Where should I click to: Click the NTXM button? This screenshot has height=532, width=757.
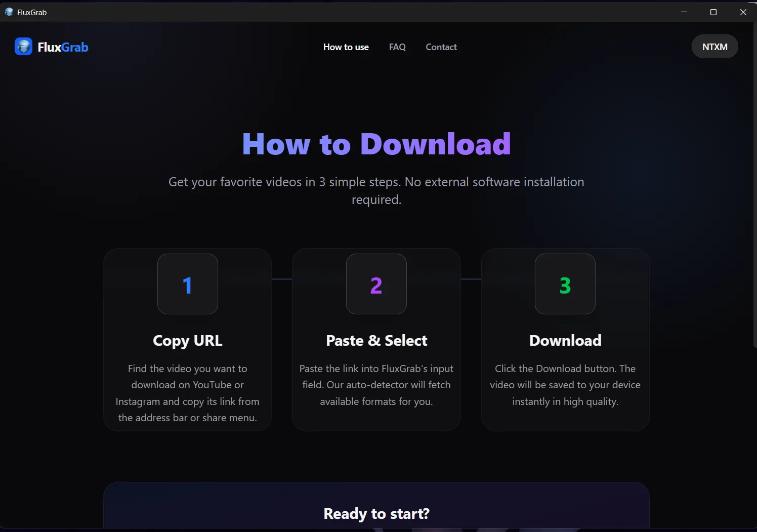point(715,47)
